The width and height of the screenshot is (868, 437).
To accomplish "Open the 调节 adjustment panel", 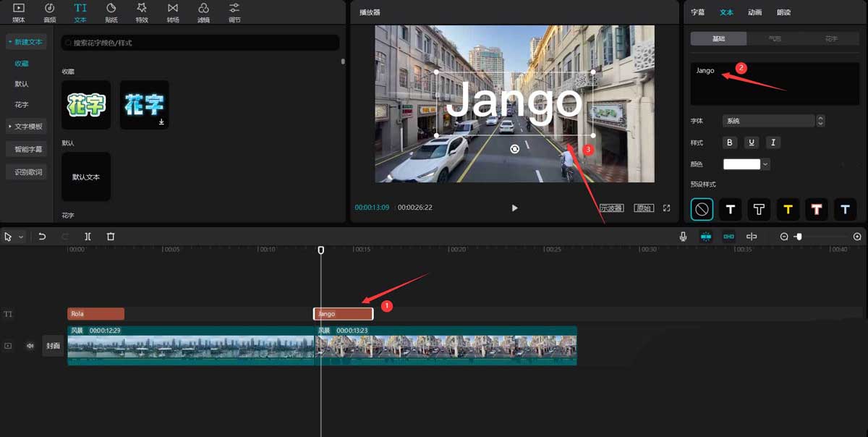I will pos(234,12).
